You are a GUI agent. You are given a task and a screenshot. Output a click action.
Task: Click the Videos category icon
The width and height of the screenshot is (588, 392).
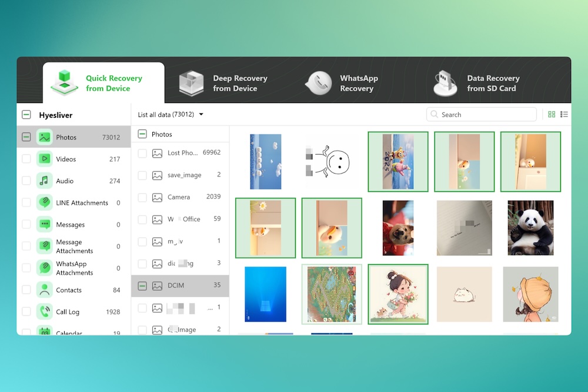coord(45,159)
